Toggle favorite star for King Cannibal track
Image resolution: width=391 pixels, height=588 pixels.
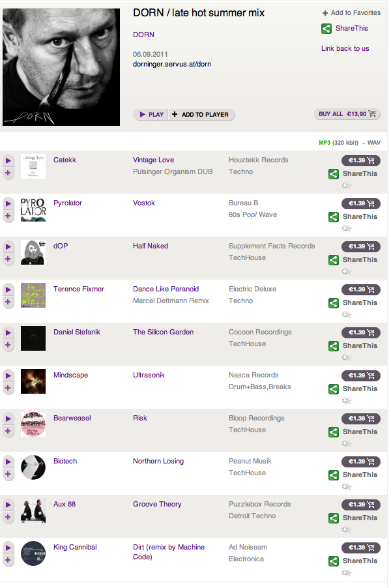coord(347,573)
